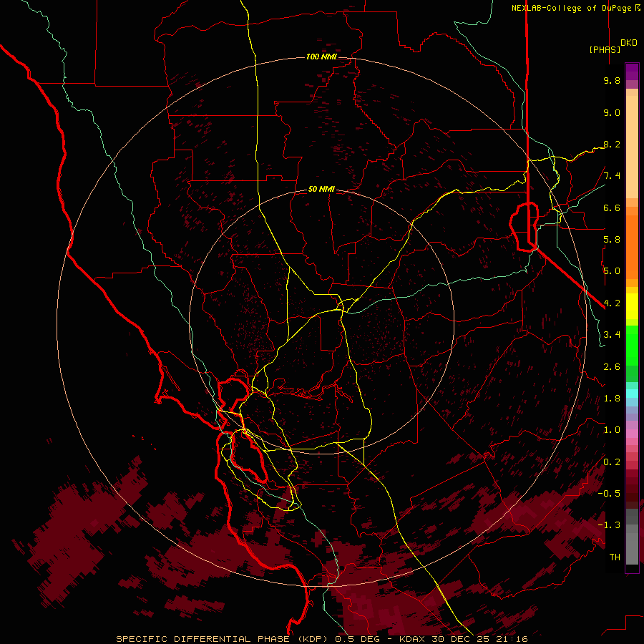Click the 4.2 scale value
Image resolution: width=644 pixels, height=644 pixels.
(x=612, y=303)
